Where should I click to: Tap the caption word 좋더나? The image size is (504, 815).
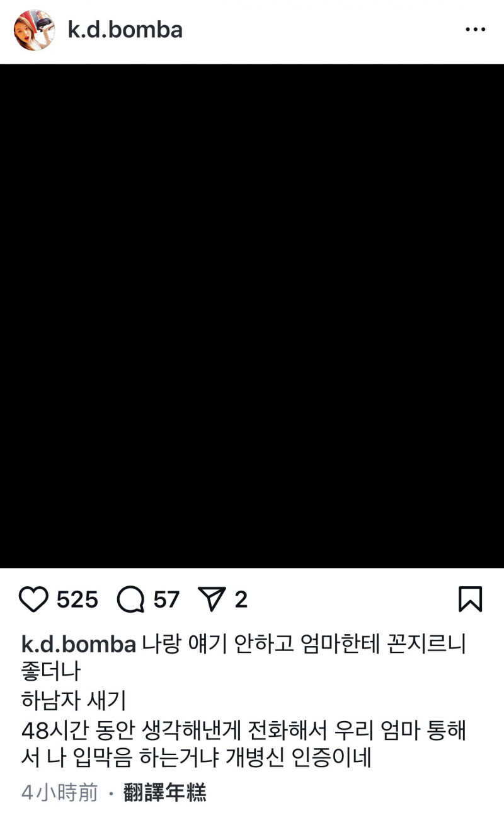51,672
